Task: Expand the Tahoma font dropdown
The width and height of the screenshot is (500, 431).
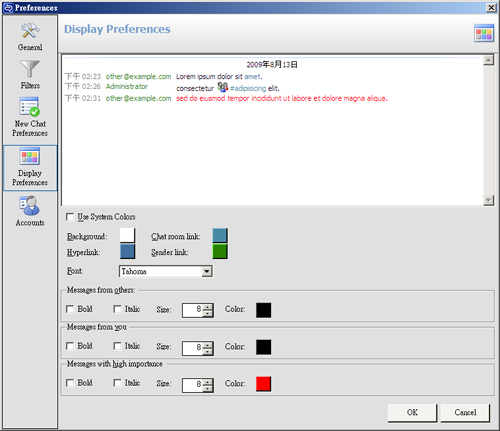Action: (207, 271)
